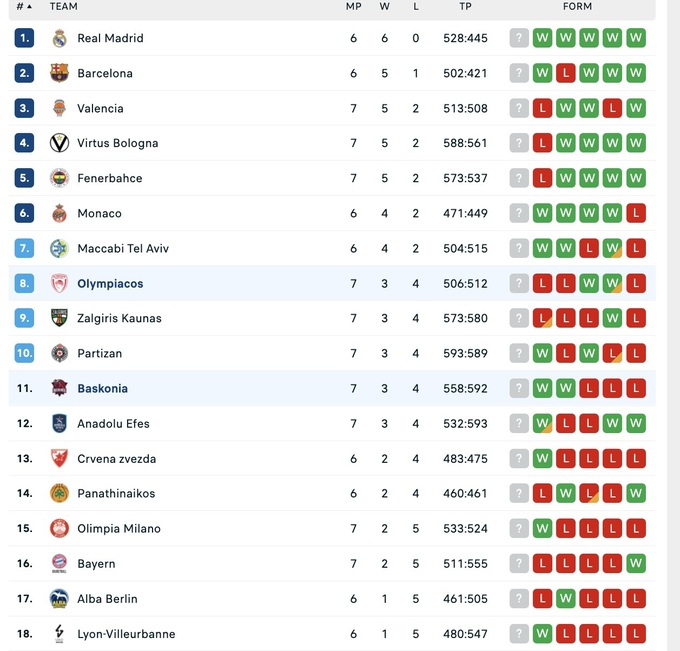Screen dimensions: 680x651
Task: Click the position 1 rank badge
Action: click(24, 38)
